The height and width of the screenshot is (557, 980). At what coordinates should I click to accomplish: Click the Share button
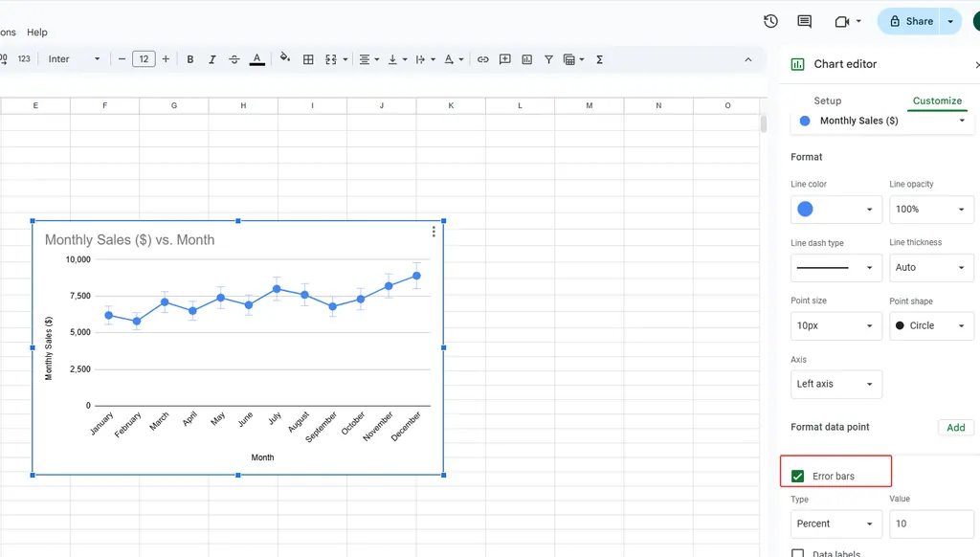[x=910, y=21]
